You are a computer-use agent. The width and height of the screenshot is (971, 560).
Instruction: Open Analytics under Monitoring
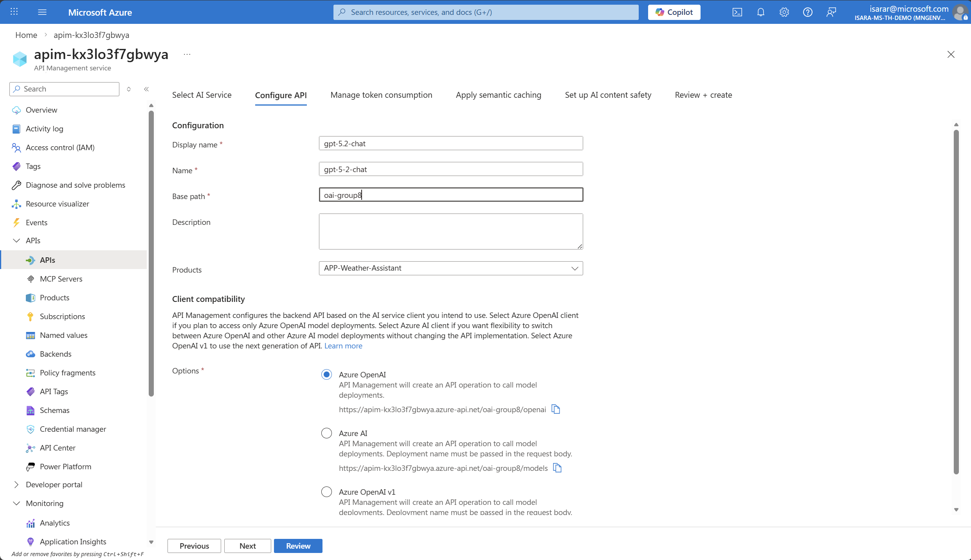55,523
